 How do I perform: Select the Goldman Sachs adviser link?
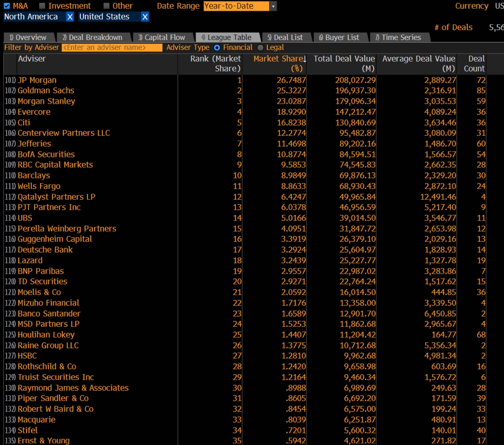[46, 90]
